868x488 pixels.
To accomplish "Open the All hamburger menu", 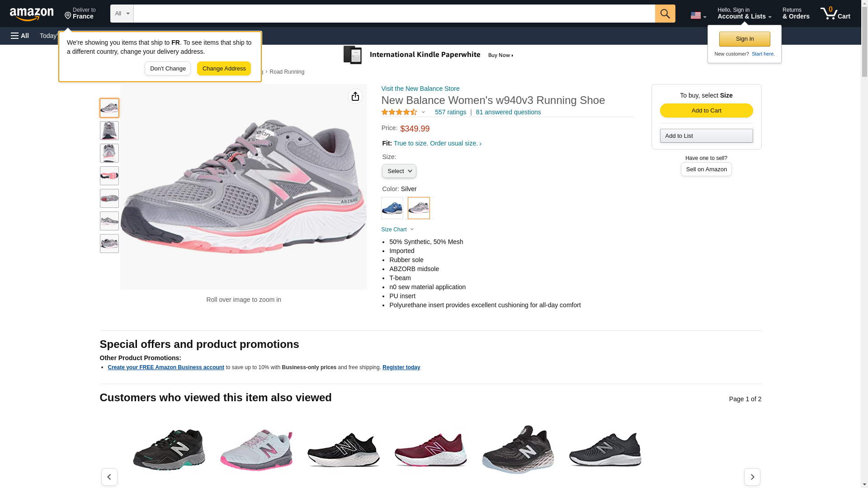I will [20, 36].
